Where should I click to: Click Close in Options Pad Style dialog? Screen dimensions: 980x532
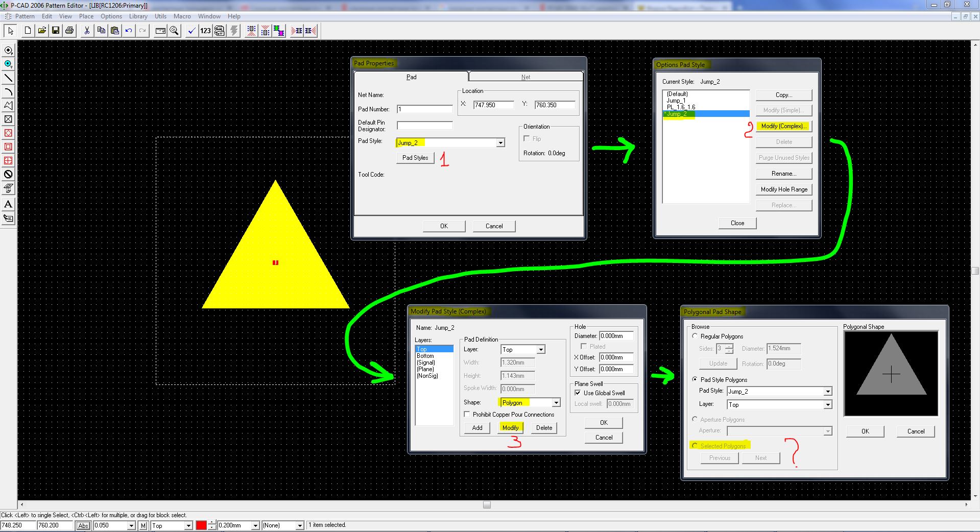[737, 223]
